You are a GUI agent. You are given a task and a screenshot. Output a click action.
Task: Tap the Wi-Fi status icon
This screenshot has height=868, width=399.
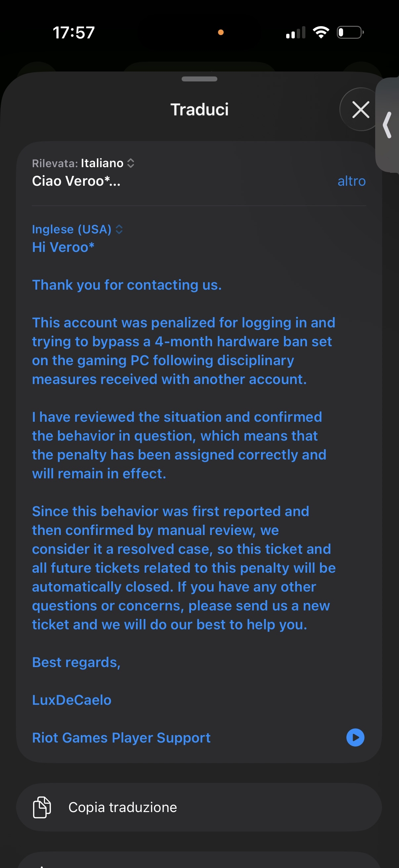pos(321,32)
